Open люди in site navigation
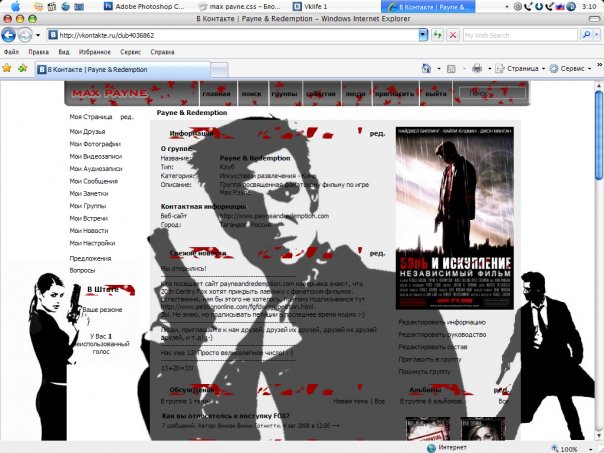 pos(355,94)
